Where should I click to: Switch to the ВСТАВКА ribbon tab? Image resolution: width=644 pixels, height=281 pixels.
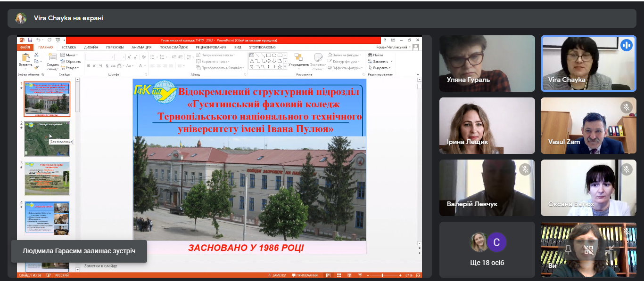coord(69,47)
